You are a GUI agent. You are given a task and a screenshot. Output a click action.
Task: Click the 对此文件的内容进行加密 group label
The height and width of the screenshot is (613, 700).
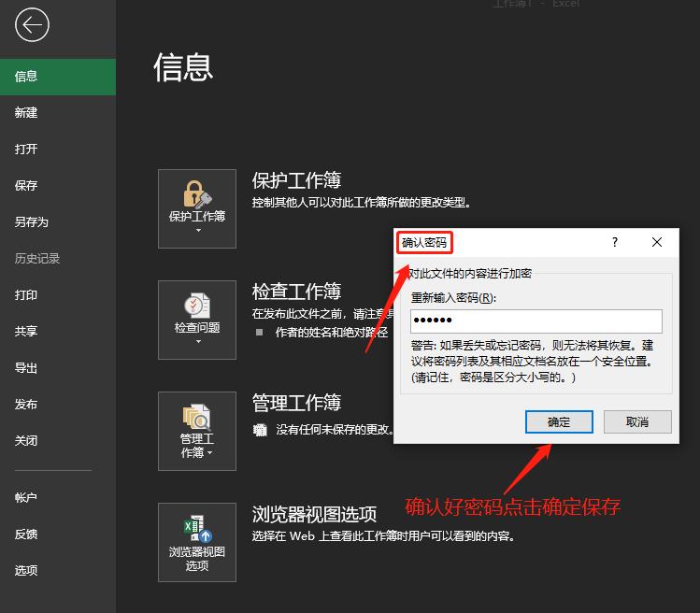470,274
